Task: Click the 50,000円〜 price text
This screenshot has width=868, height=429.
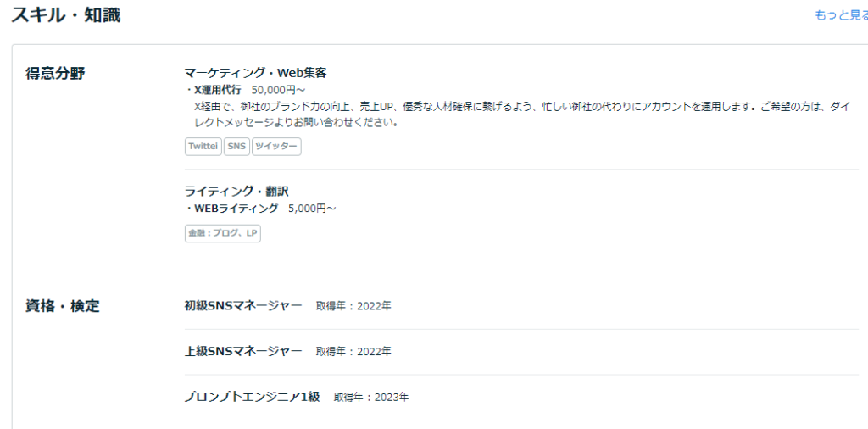Action: 278,89
